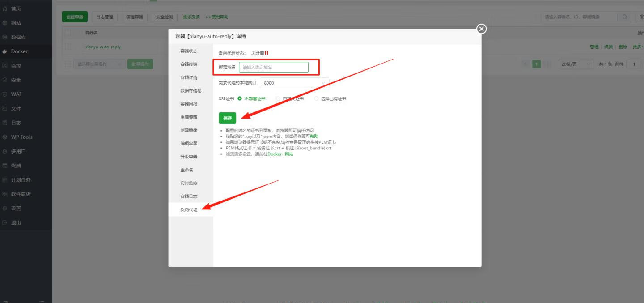Tick the checkbox for xianyu-auto-reply row

[x=68, y=47]
